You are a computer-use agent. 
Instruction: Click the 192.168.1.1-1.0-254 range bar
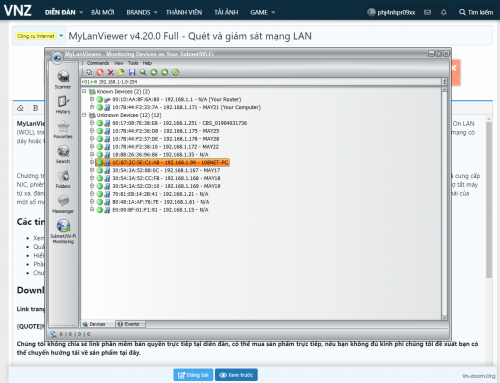click(261, 82)
